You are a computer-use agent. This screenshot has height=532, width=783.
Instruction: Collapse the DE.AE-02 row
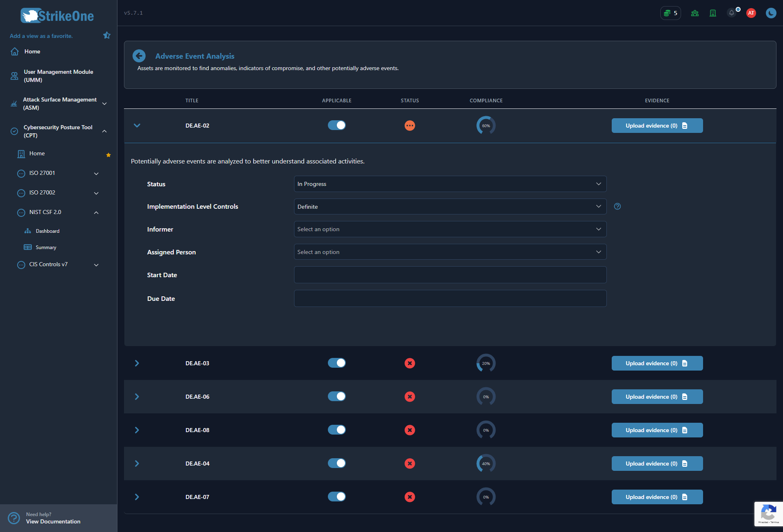pos(137,126)
